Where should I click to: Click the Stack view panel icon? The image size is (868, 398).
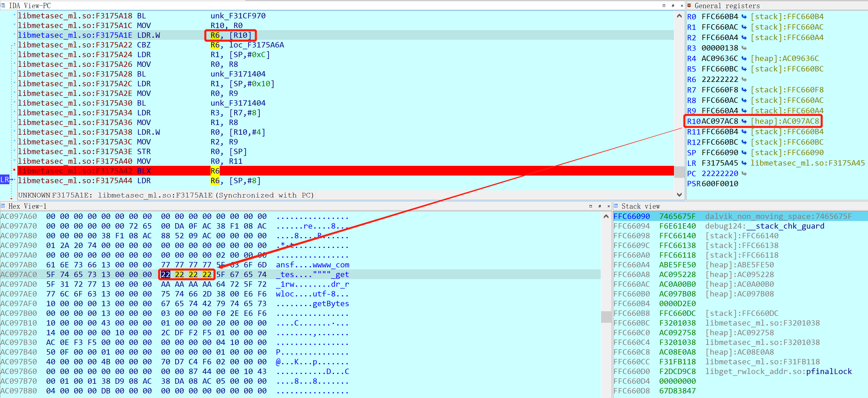coord(616,206)
